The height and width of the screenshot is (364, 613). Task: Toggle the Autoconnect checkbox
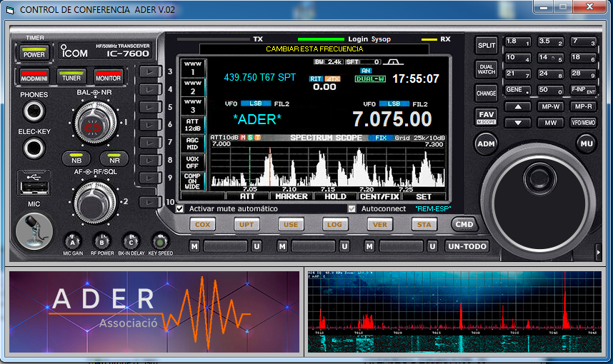click(352, 209)
